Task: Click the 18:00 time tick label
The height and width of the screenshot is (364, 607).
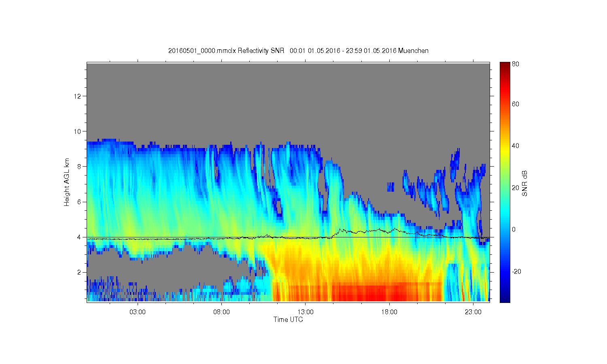Action: click(389, 312)
